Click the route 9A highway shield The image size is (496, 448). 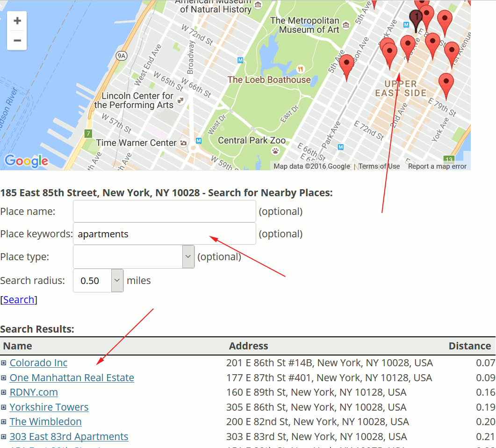tap(122, 56)
